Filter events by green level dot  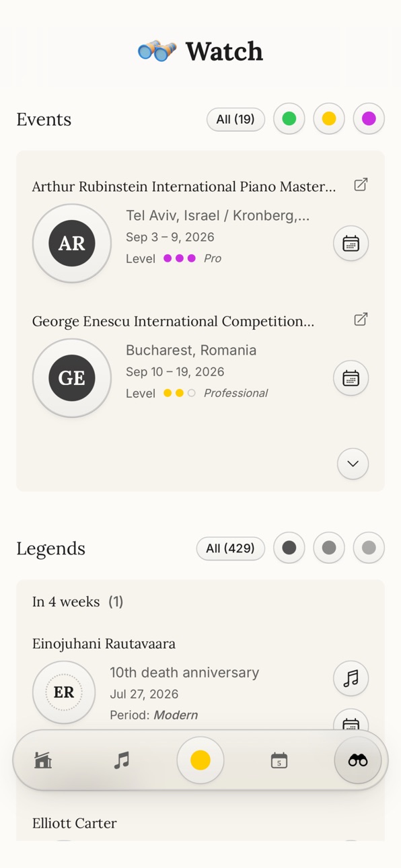point(289,119)
